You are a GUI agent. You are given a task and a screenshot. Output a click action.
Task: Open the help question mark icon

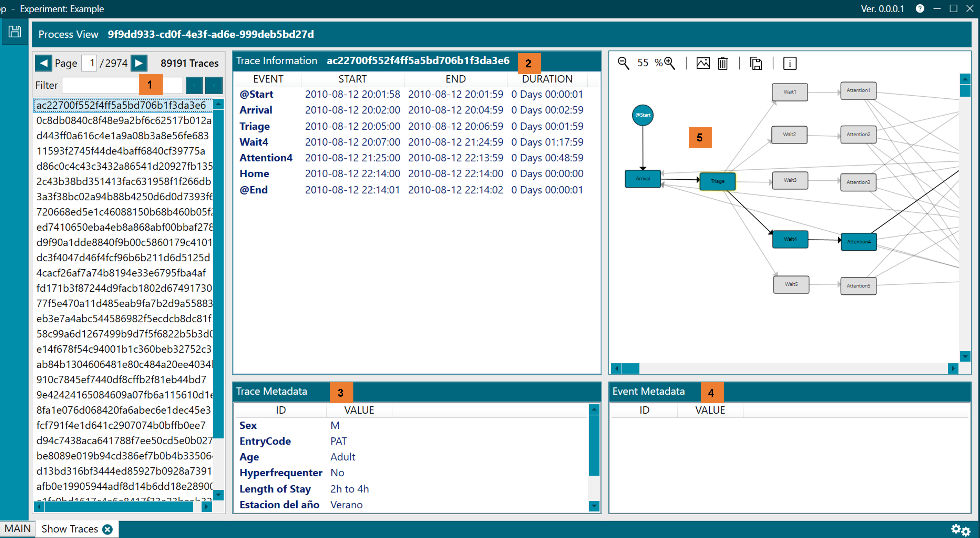pos(919,8)
